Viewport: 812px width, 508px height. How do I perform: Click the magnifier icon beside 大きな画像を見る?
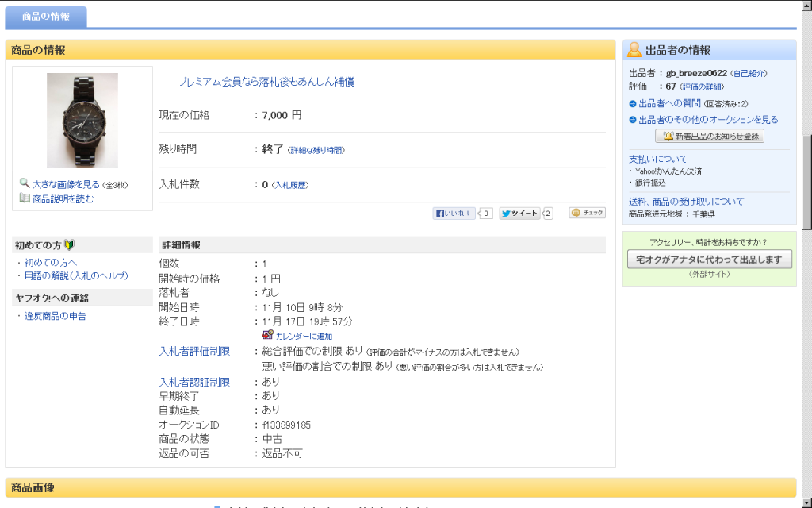click(25, 183)
